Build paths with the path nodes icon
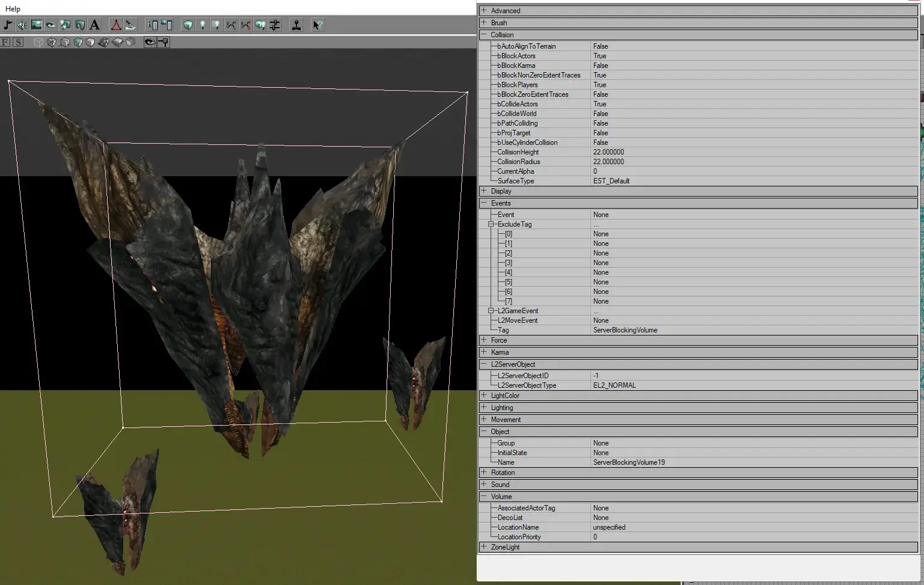Image resolution: width=924 pixels, height=585 pixels. tap(231, 25)
